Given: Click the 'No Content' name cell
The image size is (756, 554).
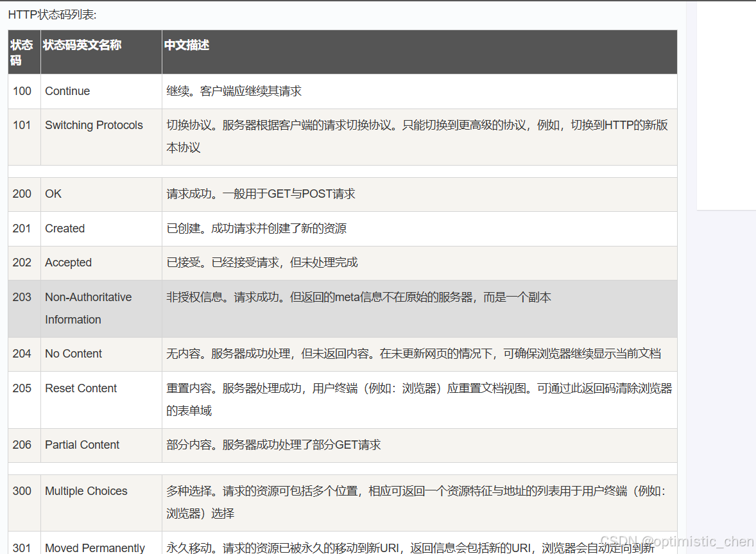Looking at the screenshot, I should [101, 354].
